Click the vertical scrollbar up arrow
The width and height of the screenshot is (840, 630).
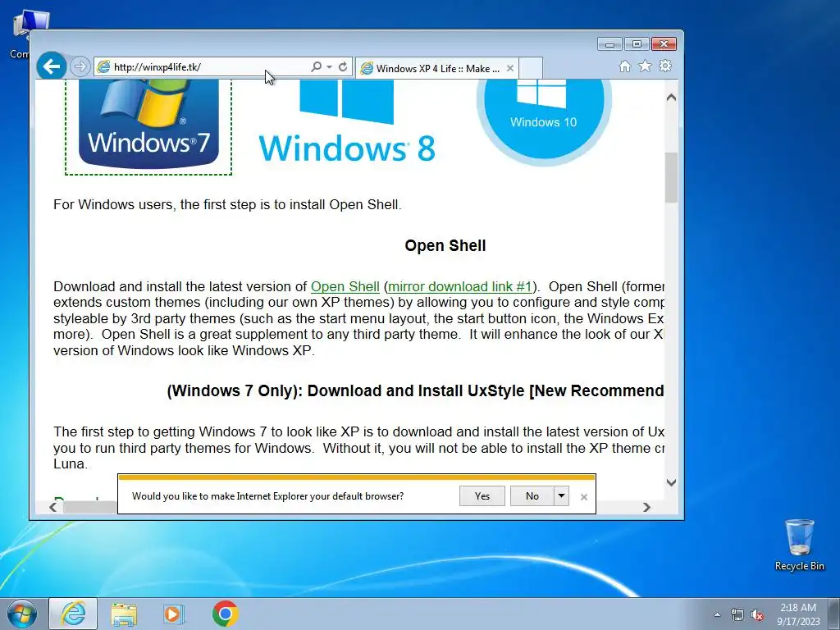click(x=671, y=98)
